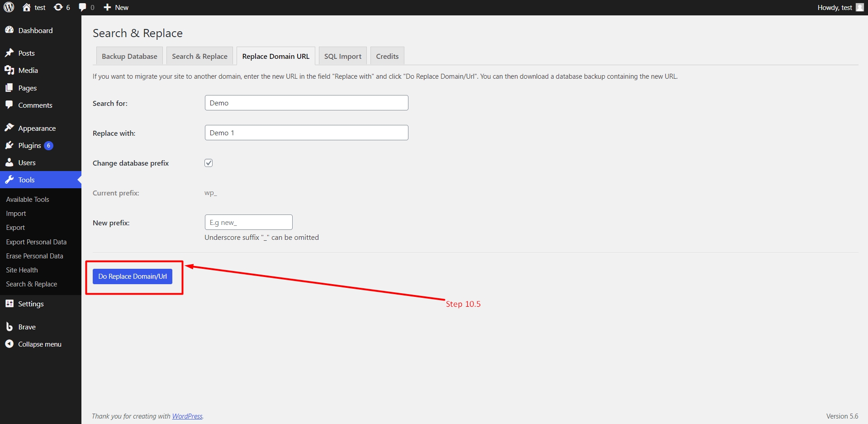Click the WordPress logo icon
868x424 pixels.
(x=9, y=7)
